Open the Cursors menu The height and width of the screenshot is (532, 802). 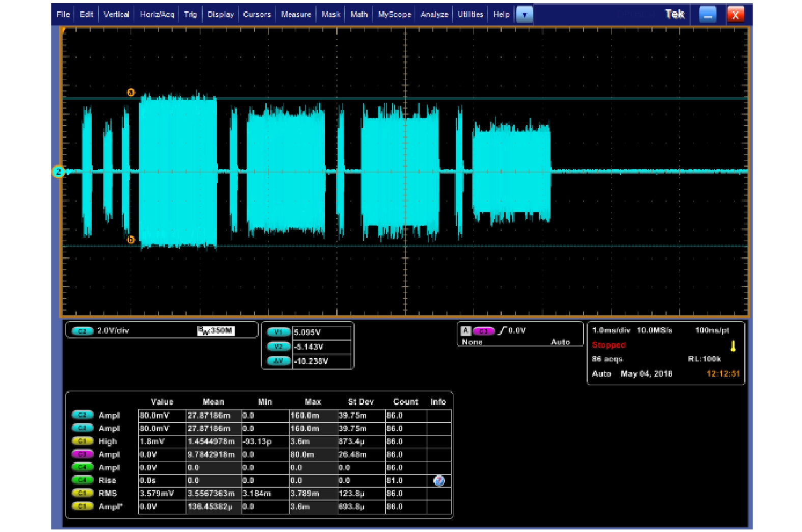(257, 15)
